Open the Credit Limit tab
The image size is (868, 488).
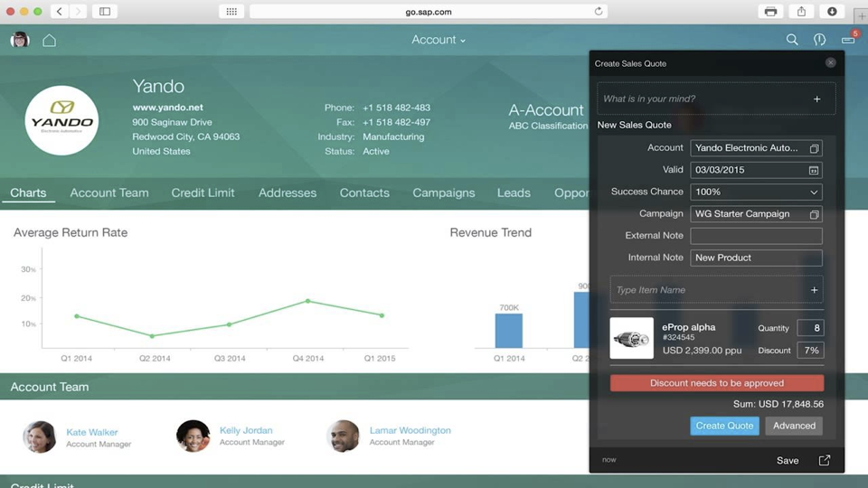pos(203,192)
